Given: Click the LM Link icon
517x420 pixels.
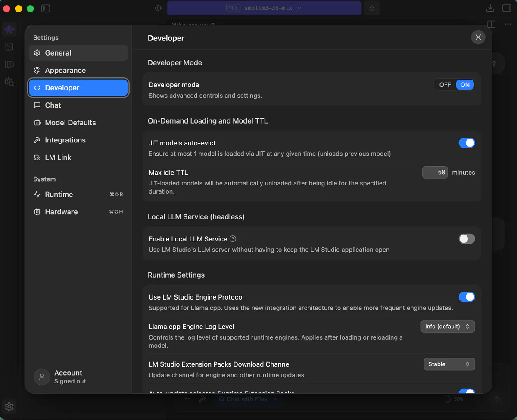Looking at the screenshot, I should (37, 157).
